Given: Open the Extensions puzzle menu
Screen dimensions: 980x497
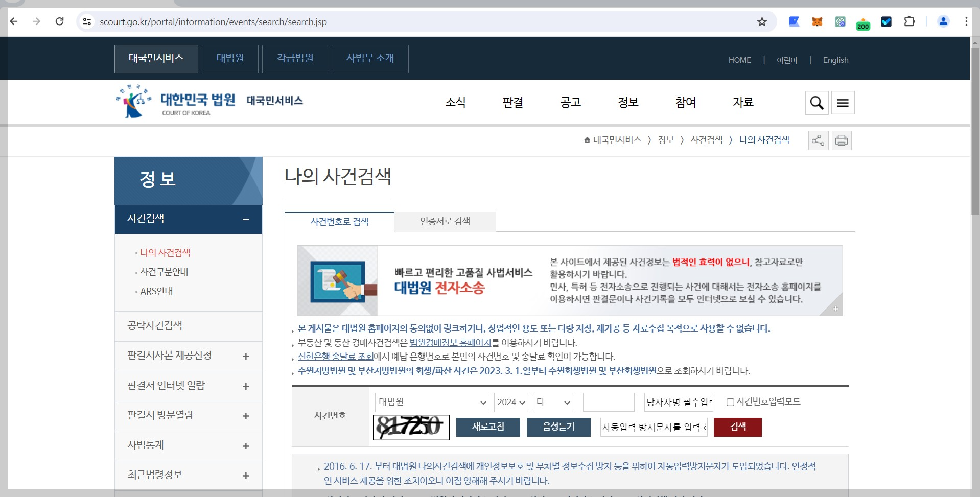Looking at the screenshot, I should pos(909,21).
